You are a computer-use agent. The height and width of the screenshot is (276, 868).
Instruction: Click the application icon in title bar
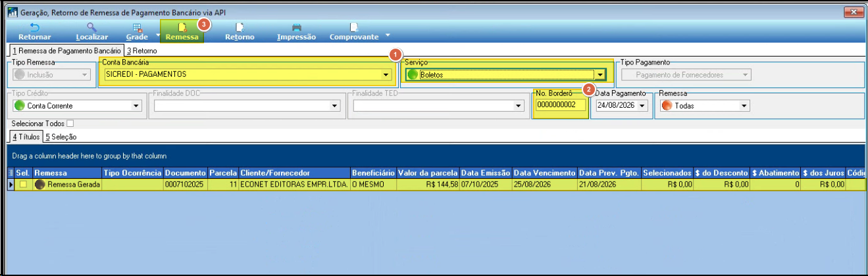pos(12,12)
